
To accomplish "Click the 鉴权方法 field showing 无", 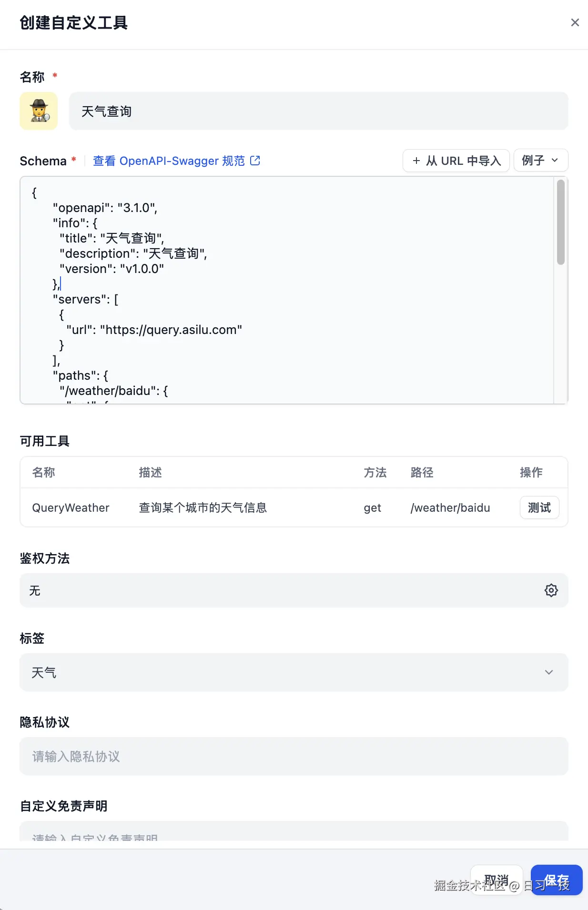I will pos(281,590).
